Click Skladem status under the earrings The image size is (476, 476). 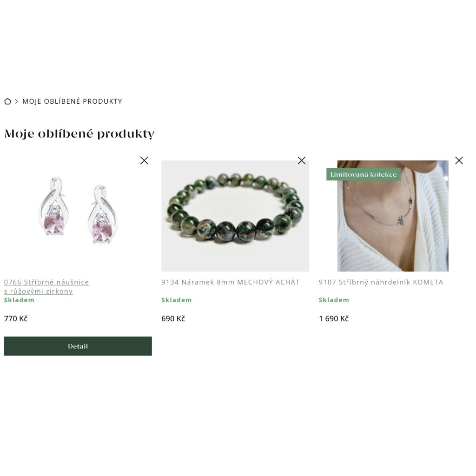pos(19,300)
